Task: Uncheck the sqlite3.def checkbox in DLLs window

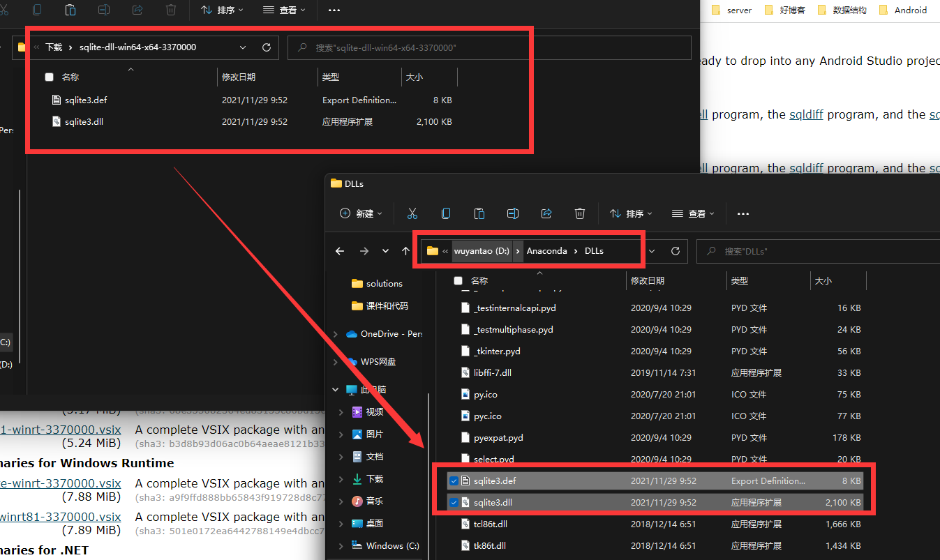Action: [x=454, y=480]
